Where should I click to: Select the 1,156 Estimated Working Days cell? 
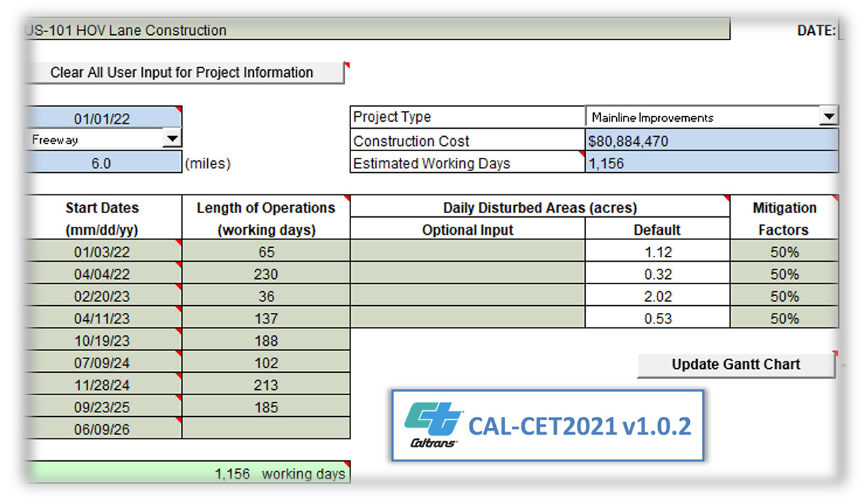tap(711, 162)
